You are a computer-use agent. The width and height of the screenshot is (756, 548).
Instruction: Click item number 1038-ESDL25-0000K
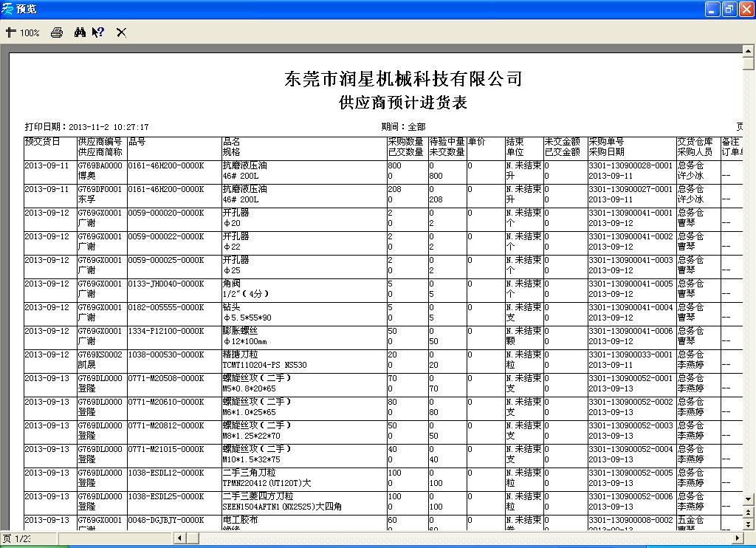coord(166,496)
